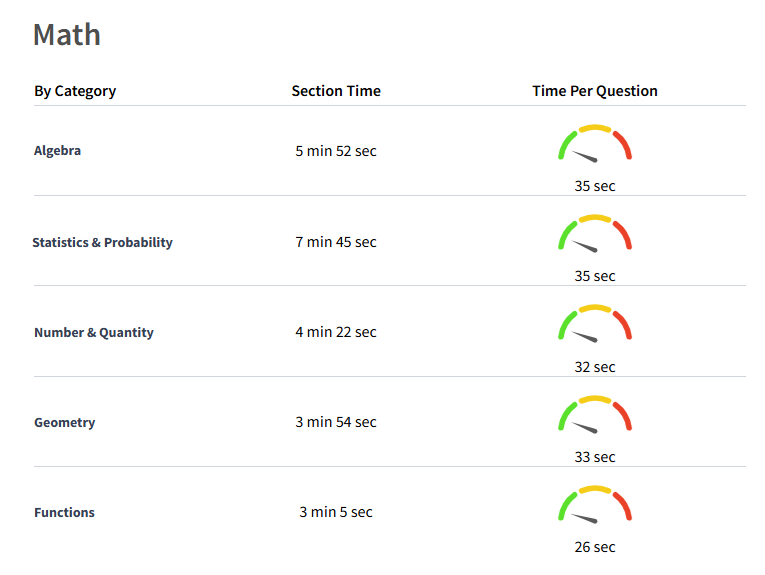Open the Algebra category link
The width and height of the screenshot is (765, 575).
tap(58, 151)
